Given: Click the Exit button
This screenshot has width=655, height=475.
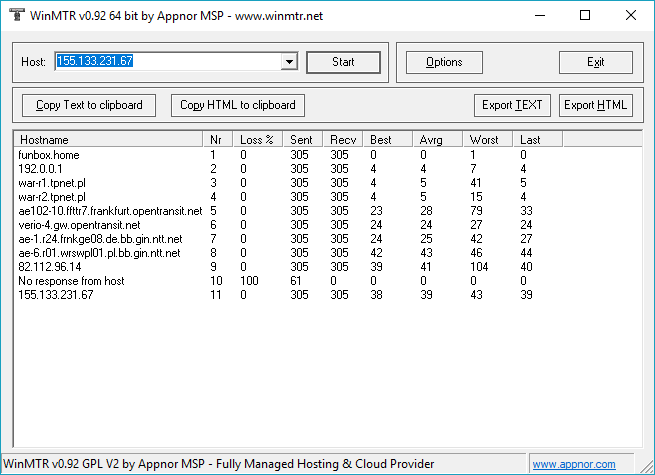Looking at the screenshot, I should click(x=595, y=62).
